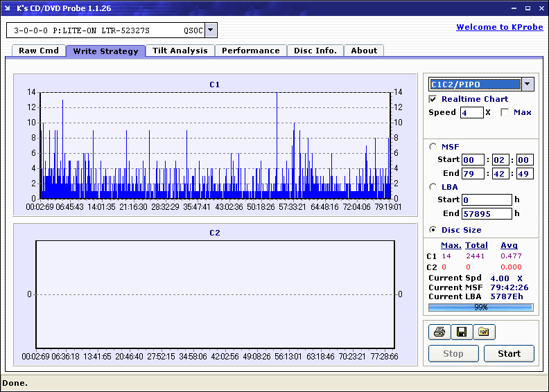
Task: Click the Speed value input field
Action: coord(471,112)
